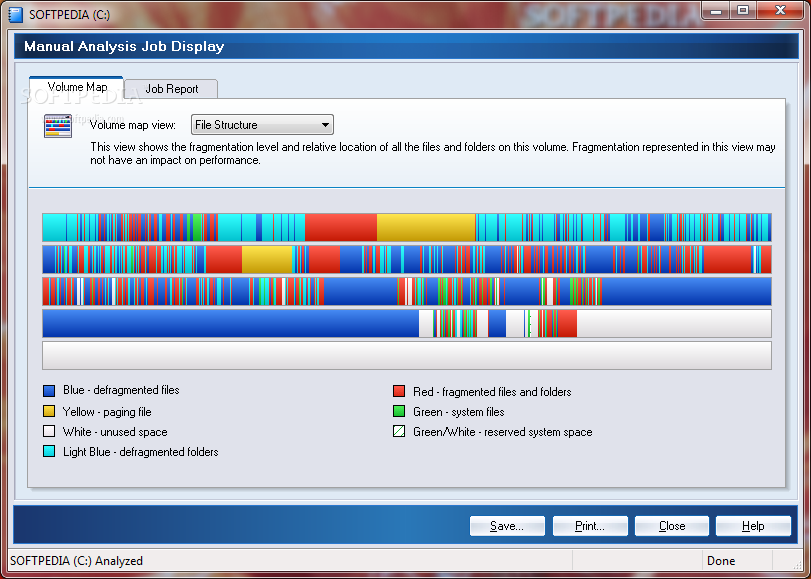Click the 'Volume map view:' label
Image resolution: width=811 pixels, height=579 pixels.
(x=132, y=125)
